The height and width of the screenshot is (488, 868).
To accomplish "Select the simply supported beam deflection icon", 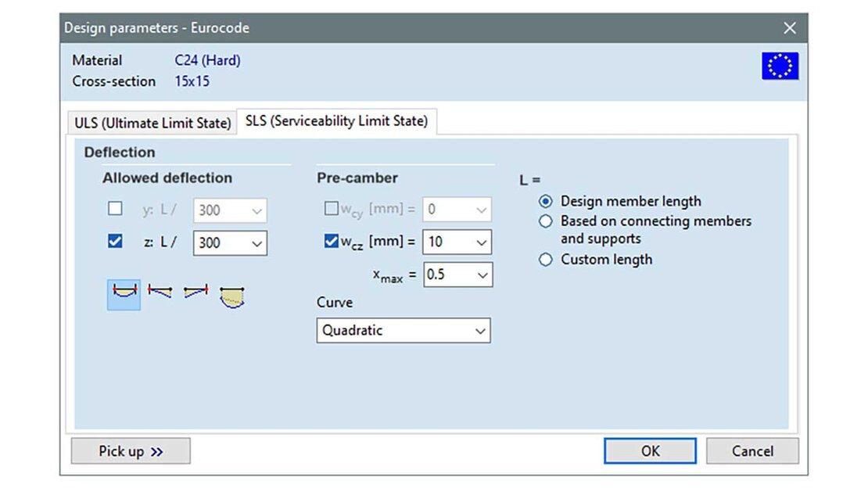I will pos(124,295).
